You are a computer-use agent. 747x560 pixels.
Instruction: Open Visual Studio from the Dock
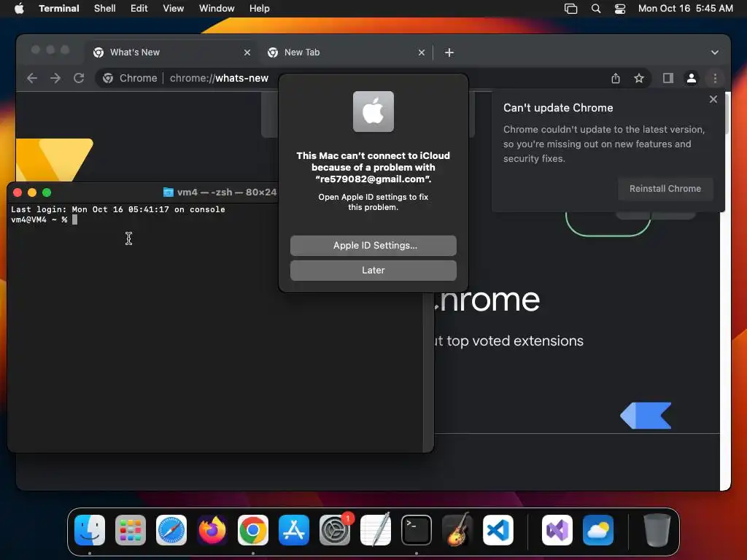557,530
